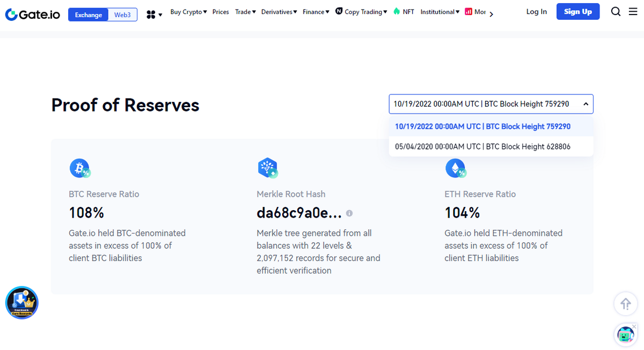Click the 108% BTC ratio value
644x350 pixels.
pos(86,213)
